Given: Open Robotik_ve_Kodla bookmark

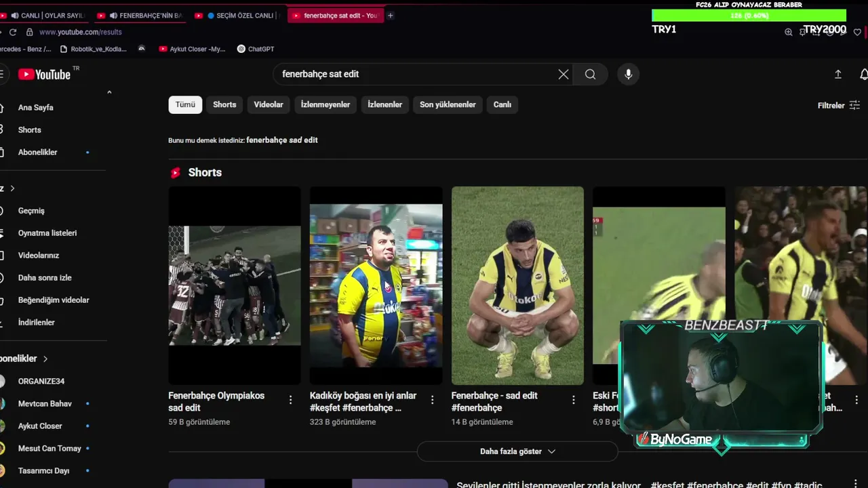Looking at the screenshot, I should [x=94, y=49].
